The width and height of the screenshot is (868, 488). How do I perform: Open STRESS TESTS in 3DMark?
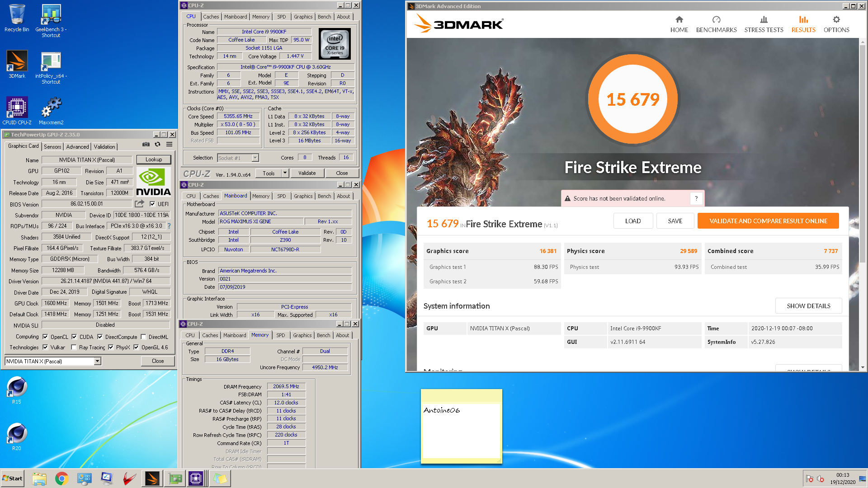(x=764, y=24)
